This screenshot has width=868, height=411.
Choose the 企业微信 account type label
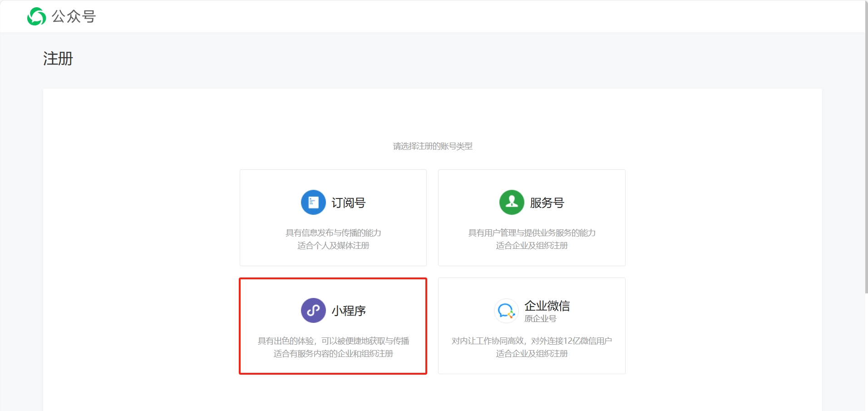click(547, 306)
